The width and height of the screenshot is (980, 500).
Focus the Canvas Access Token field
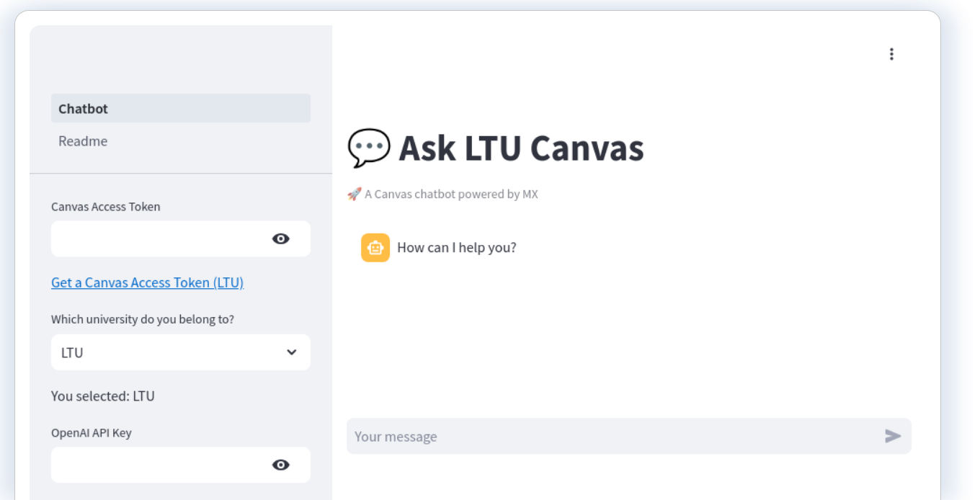[159, 239]
